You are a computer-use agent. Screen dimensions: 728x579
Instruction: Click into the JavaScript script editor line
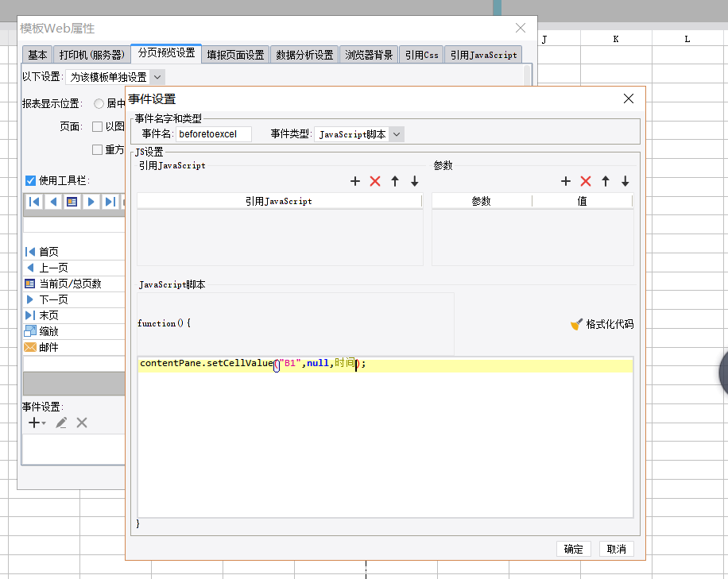[x=385, y=365]
